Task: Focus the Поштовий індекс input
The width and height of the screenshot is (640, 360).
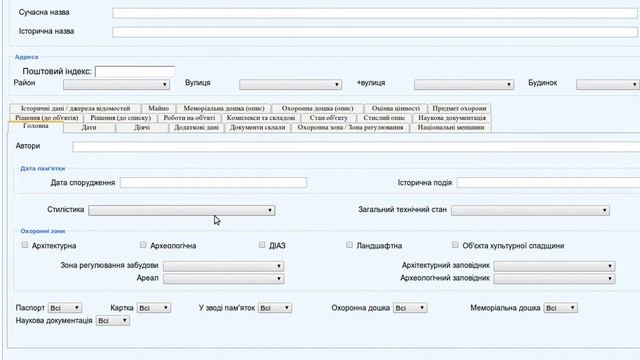Action: pos(135,71)
